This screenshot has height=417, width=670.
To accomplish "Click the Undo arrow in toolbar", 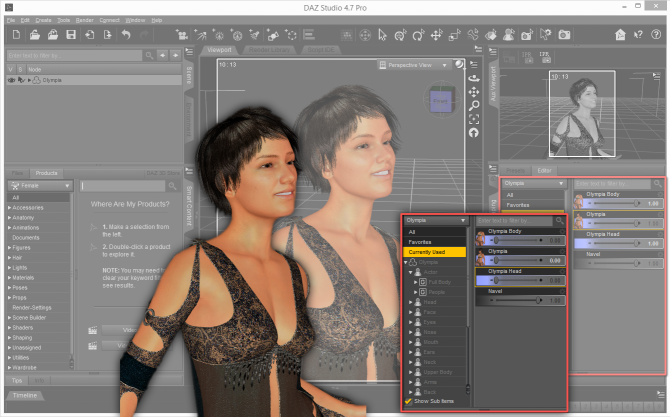I will pyautogui.click(x=126, y=36).
